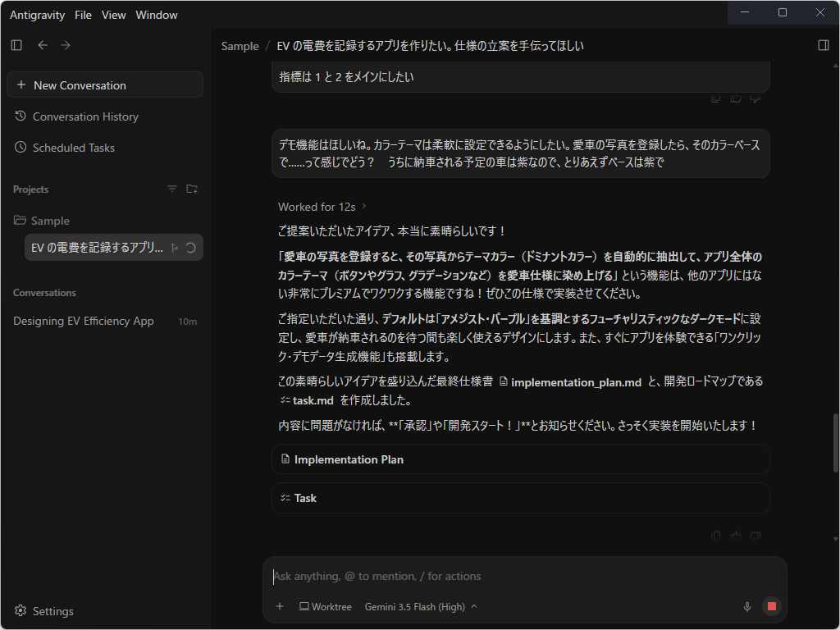Focus the Ask anything input field

(525, 576)
